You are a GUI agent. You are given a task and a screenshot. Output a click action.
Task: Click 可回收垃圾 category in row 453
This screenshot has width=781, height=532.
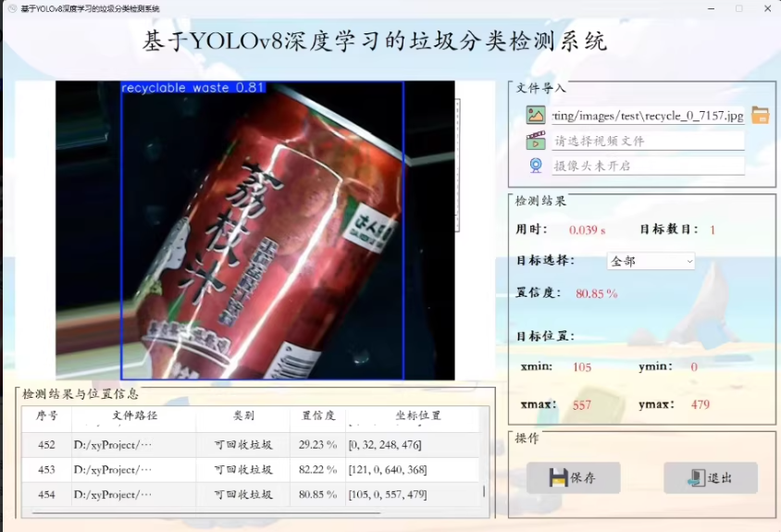243,470
